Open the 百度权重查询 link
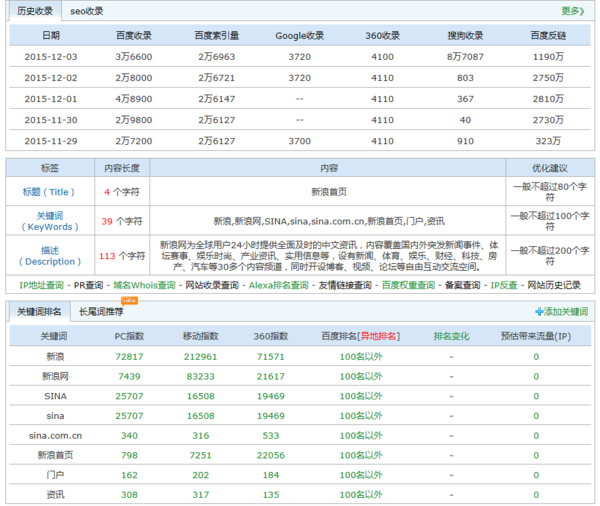The image size is (600, 506). coord(408,285)
